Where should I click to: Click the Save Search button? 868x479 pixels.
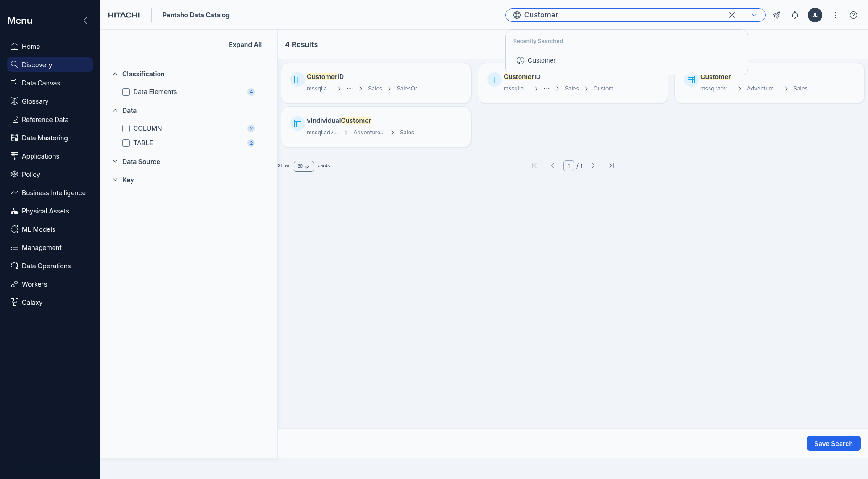tap(833, 443)
